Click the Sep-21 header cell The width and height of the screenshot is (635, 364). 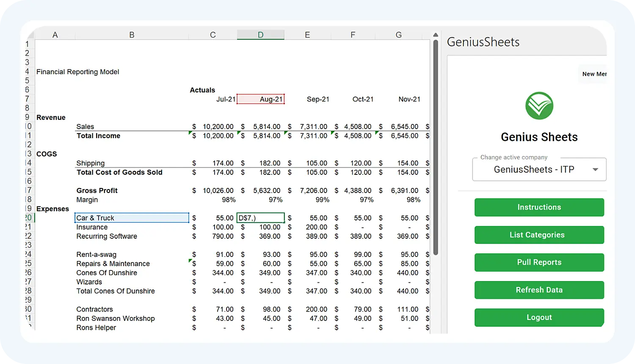coord(318,99)
